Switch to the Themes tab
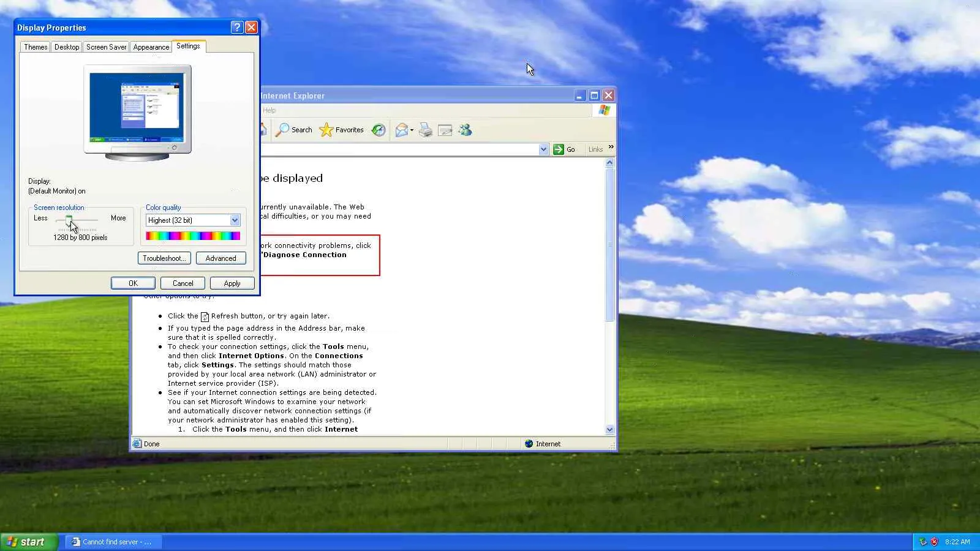 click(36, 47)
